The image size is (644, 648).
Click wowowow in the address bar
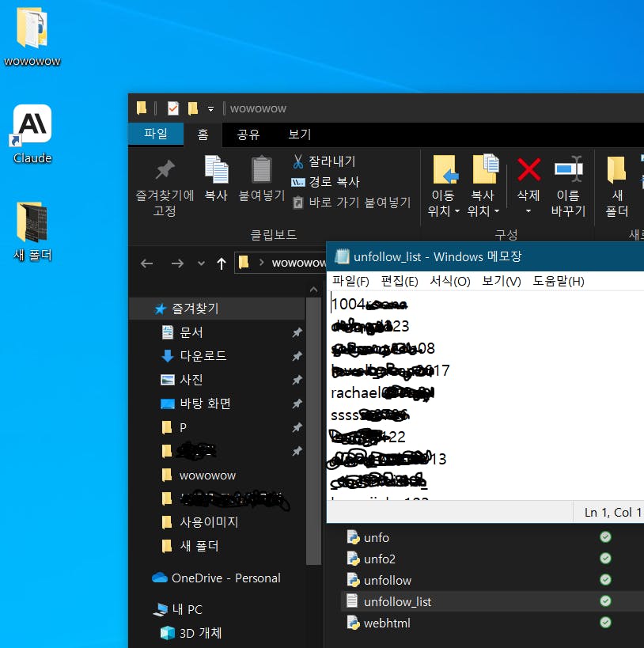[x=298, y=263]
